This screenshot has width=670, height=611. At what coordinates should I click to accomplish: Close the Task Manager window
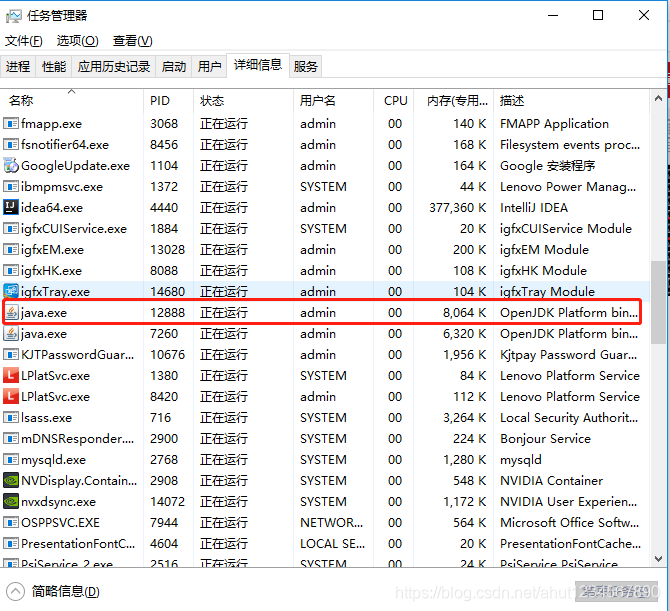click(644, 15)
